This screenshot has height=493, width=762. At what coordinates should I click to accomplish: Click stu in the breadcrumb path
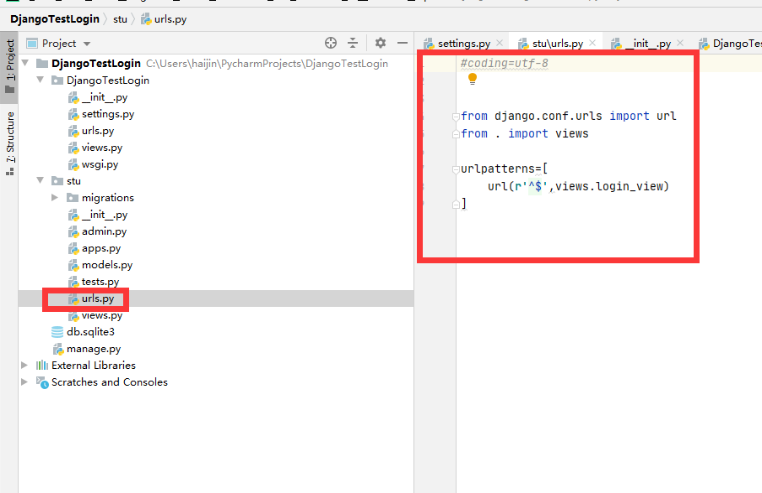[x=120, y=19]
